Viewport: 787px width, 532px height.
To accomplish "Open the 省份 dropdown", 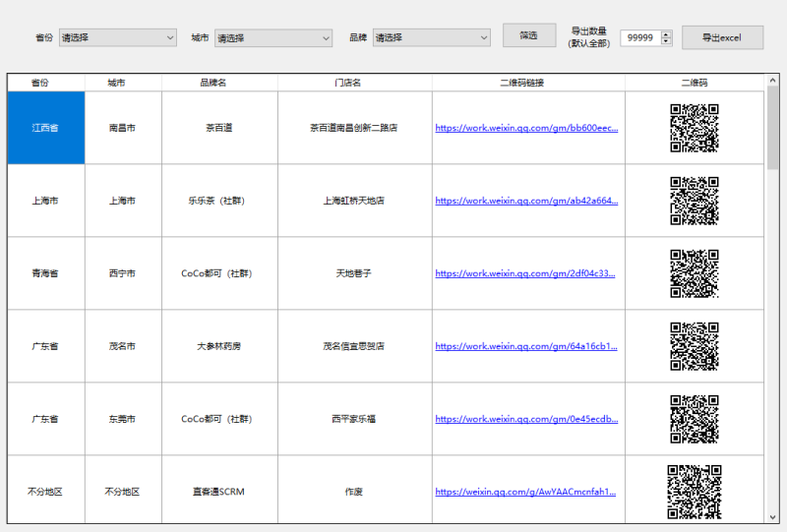I will click(x=117, y=37).
